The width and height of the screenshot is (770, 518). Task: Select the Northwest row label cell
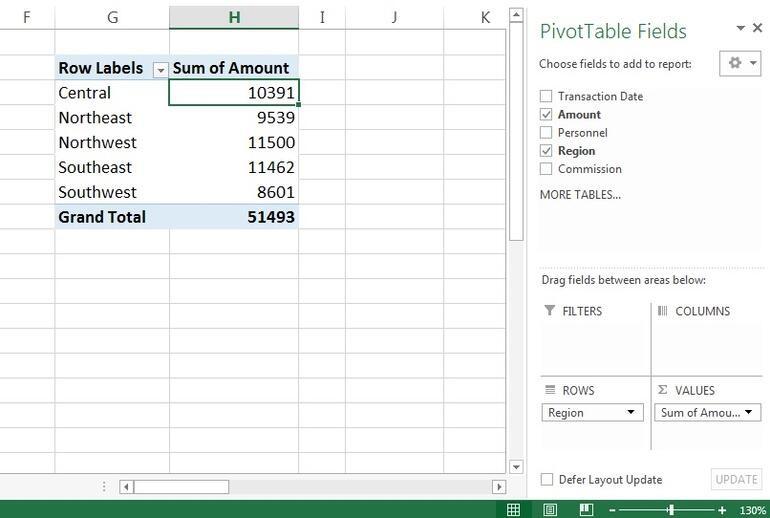pos(112,142)
